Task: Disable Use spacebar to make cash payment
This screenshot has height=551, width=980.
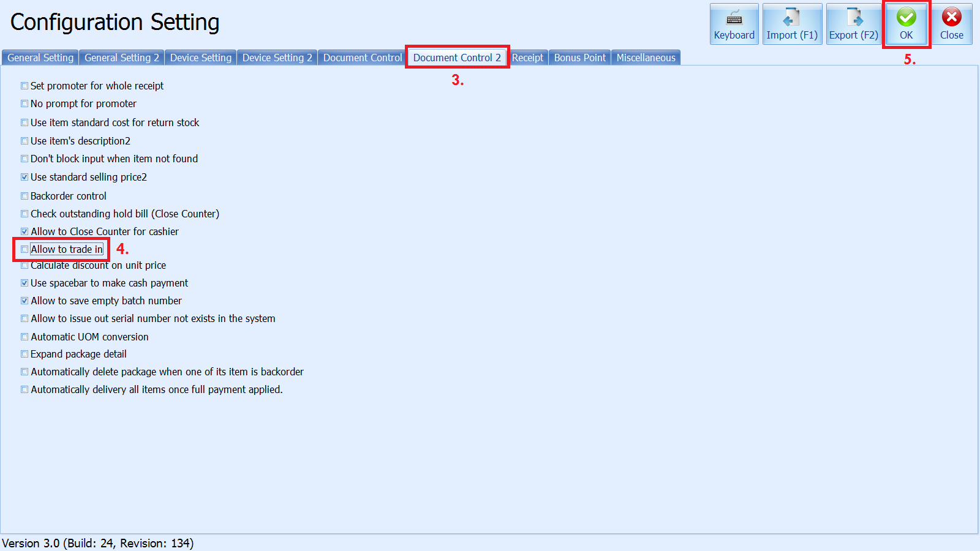Action: click(24, 283)
